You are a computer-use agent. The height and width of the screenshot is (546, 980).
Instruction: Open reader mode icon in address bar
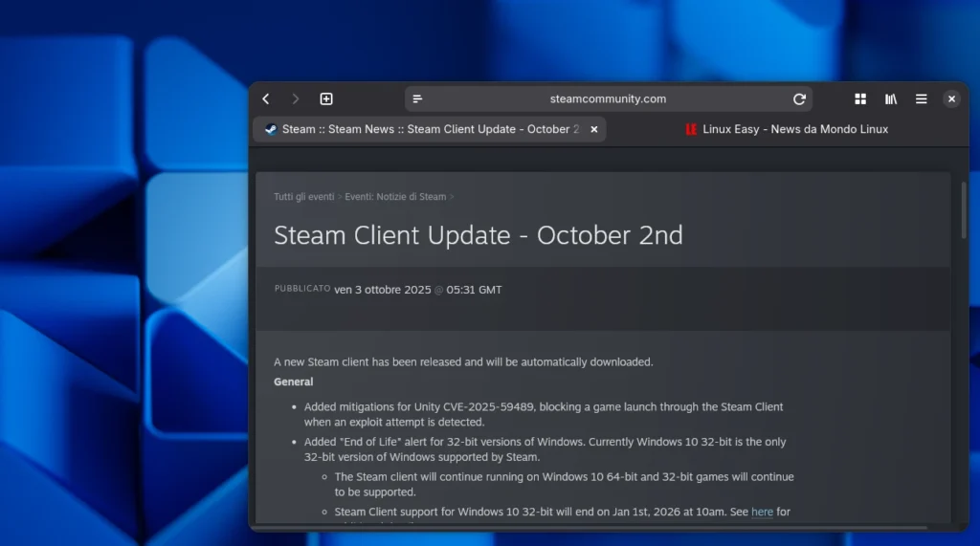coord(417,98)
